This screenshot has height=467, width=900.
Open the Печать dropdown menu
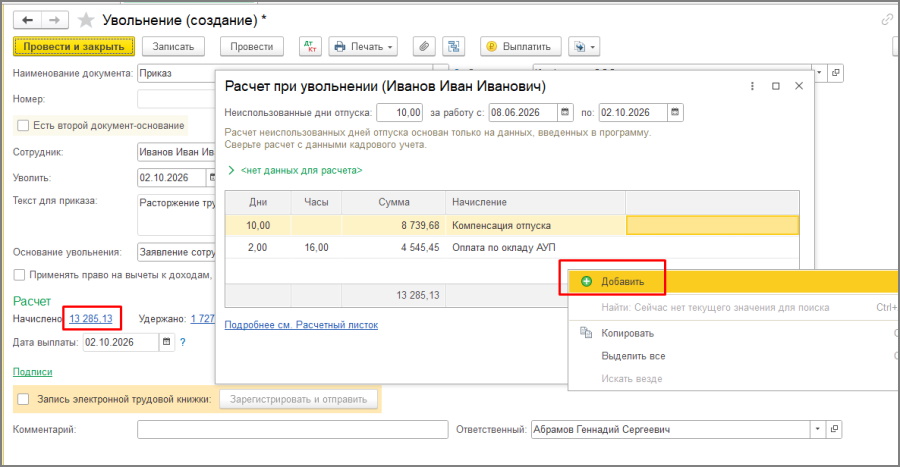click(363, 46)
